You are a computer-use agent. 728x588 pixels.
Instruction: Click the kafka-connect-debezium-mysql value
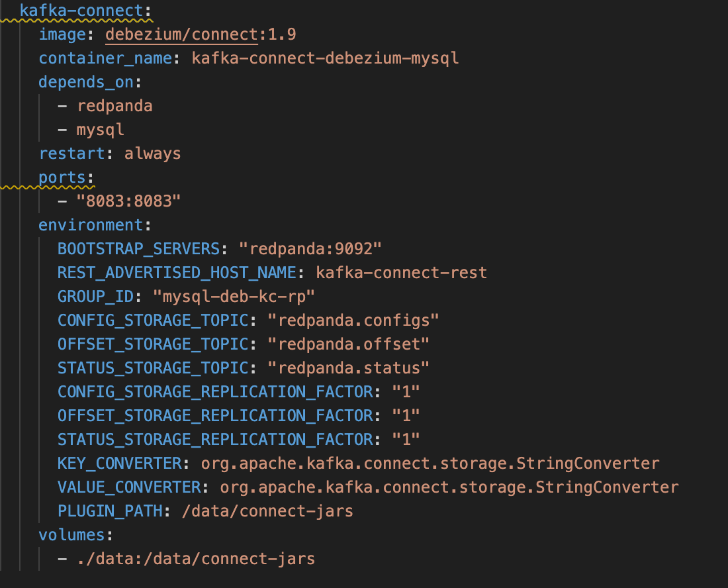[325, 58]
